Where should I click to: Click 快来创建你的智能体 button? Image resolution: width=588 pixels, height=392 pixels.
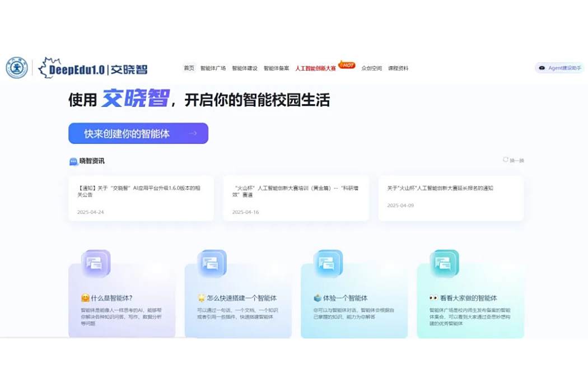click(138, 133)
